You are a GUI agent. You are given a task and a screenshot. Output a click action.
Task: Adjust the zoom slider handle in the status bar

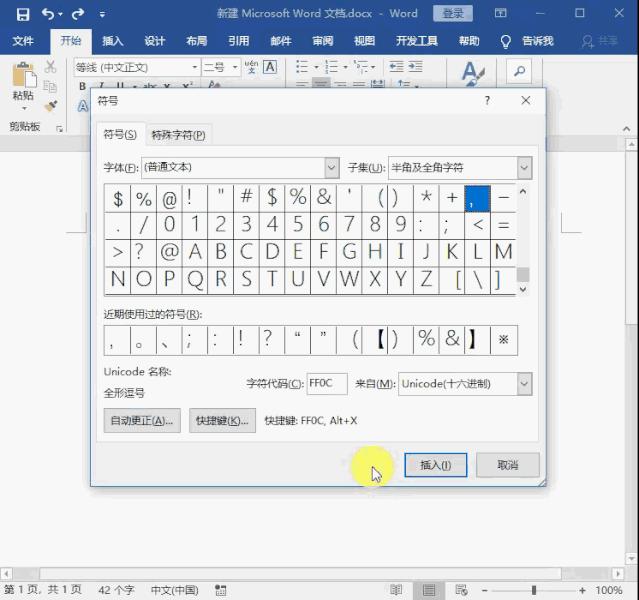[x=534, y=590]
